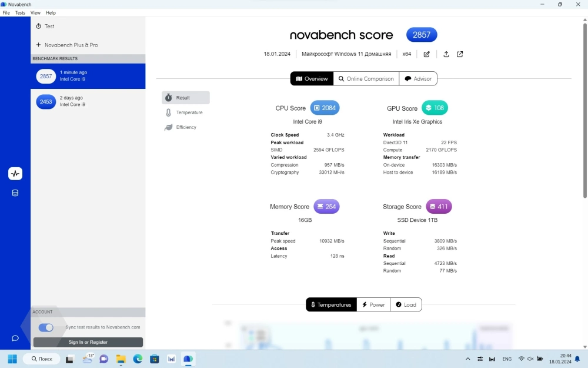
Task: Click the GPU Score 108 badge
Action: pos(435,108)
